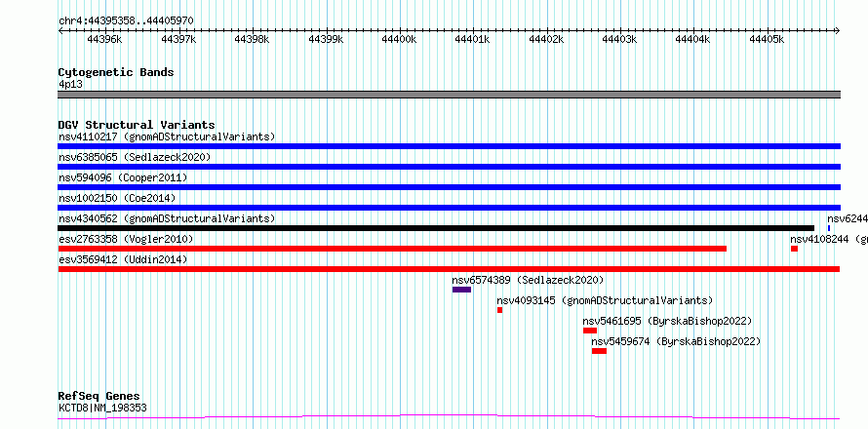The width and height of the screenshot is (868, 429).
Task: Click the chr4:44395358..44405970 coordinate label
Action: [126, 21]
